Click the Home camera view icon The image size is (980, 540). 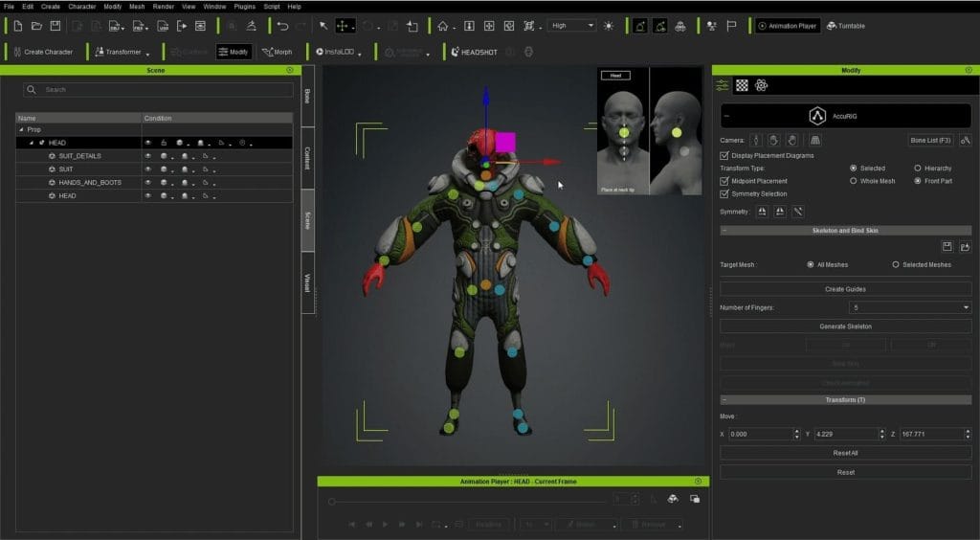pos(442,26)
